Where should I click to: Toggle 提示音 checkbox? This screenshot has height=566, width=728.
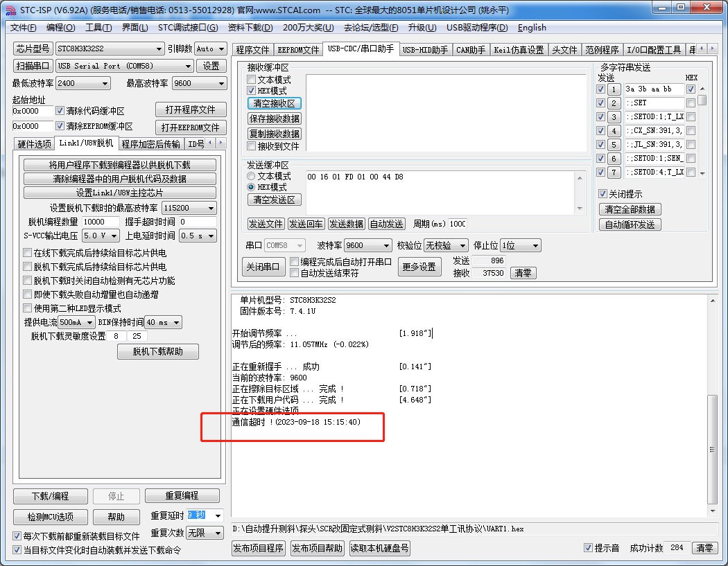[x=588, y=547]
